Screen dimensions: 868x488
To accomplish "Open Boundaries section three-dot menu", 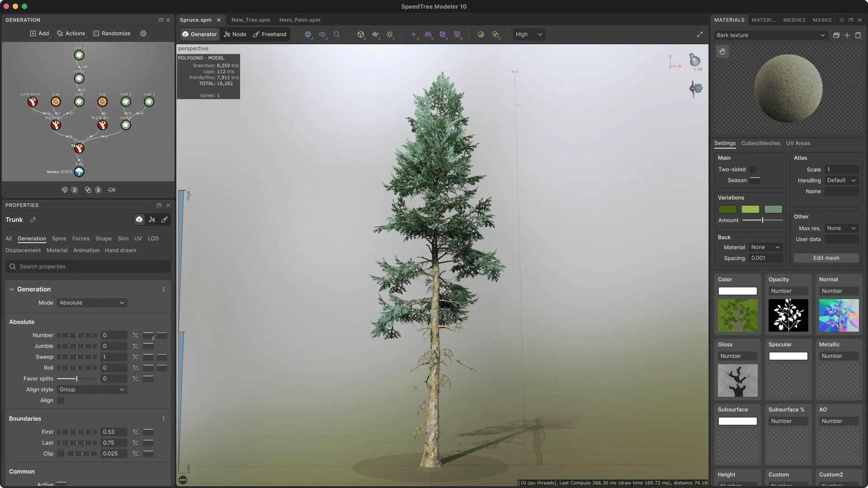I will (x=164, y=418).
